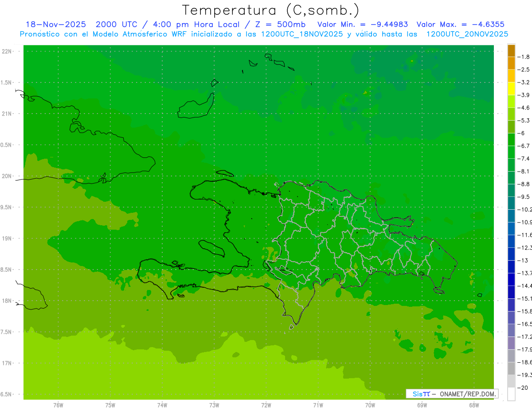This screenshot has height=411, width=532.
Task: Click the "1200UTC_20NOV2025" valid-until text
Action: (x=467, y=34)
